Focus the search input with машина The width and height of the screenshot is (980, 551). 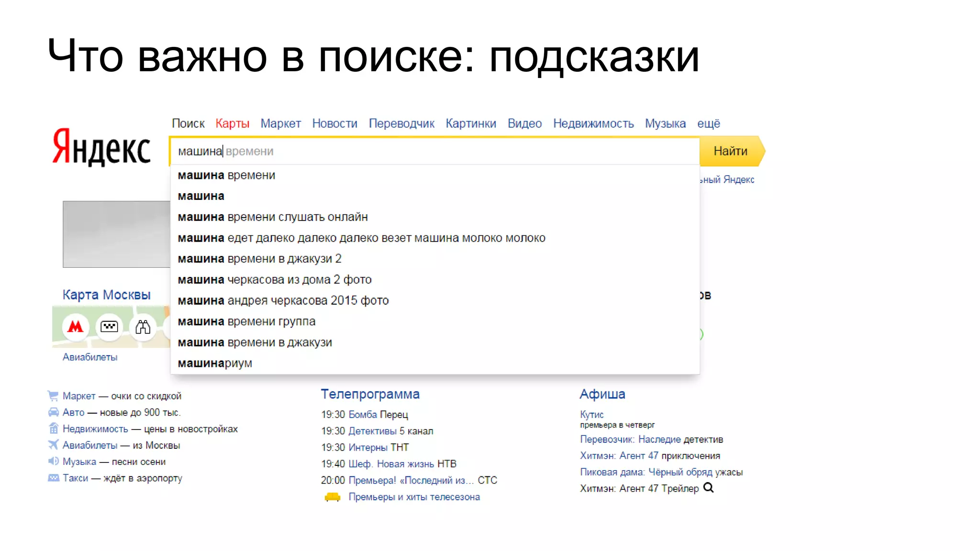tap(434, 151)
